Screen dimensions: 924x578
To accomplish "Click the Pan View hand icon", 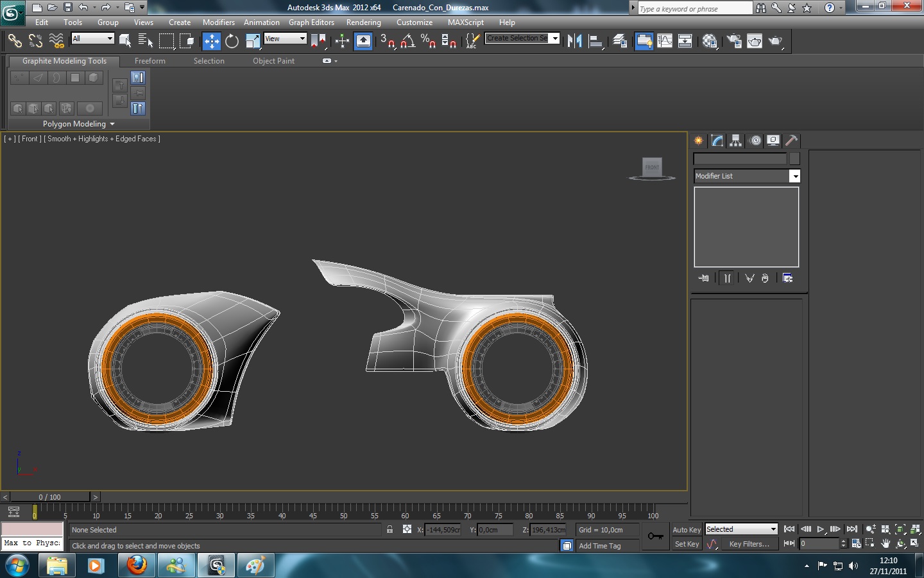I will click(x=886, y=544).
